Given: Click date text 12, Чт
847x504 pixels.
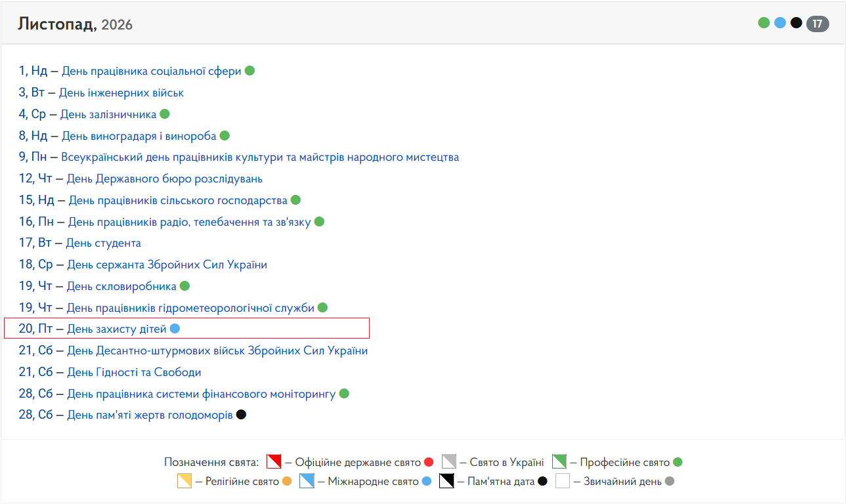Looking at the screenshot, I should (x=35, y=178).
